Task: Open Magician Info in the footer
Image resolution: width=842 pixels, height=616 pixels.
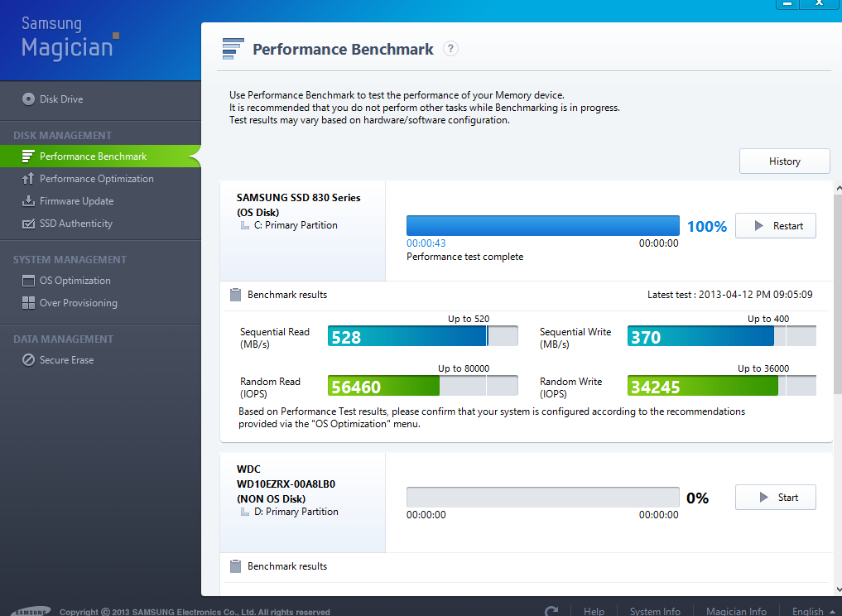Action: 736,611
